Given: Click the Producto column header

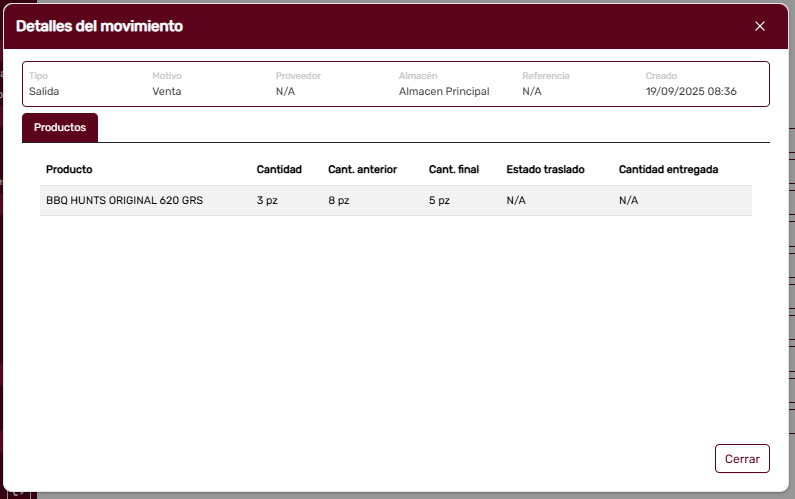Looking at the screenshot, I should coord(69,169).
